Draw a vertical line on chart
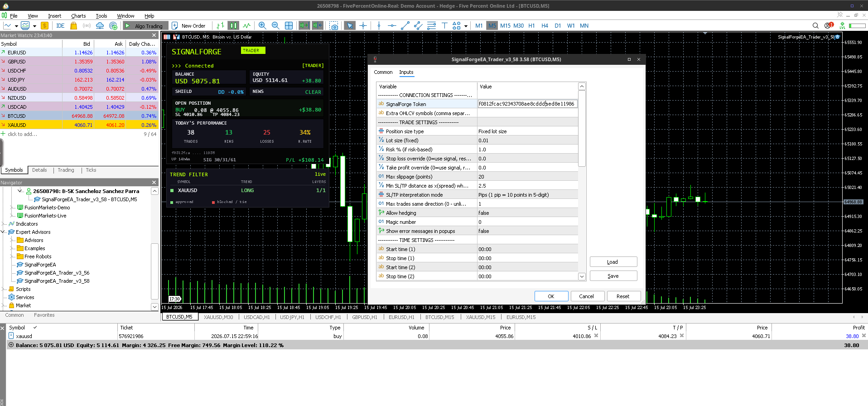The height and width of the screenshot is (406, 868). tap(379, 26)
